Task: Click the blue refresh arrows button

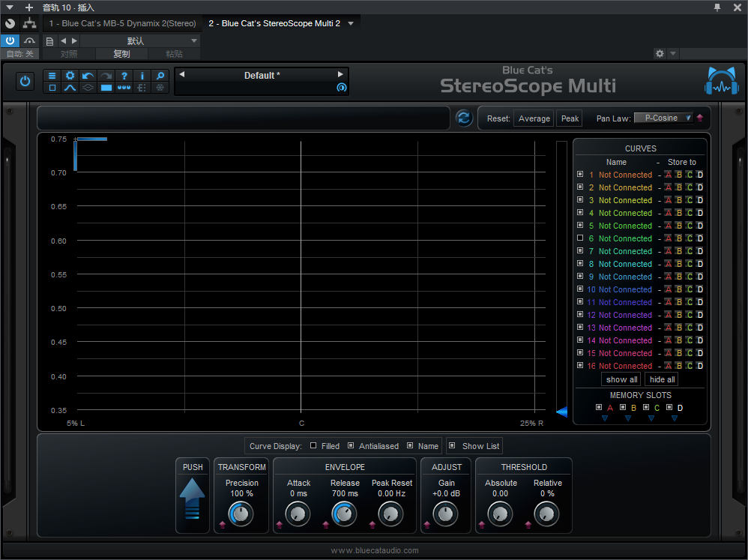Action: 464,118
